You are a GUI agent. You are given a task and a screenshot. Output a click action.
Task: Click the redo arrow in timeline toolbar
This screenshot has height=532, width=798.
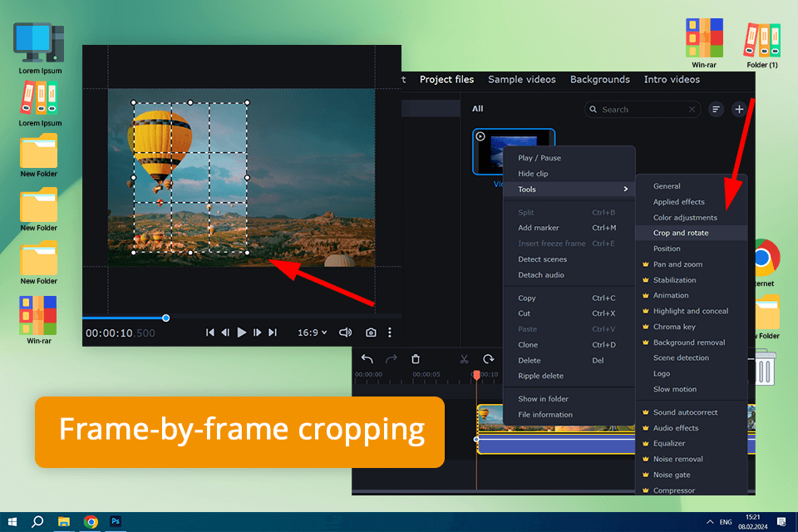coord(391,359)
